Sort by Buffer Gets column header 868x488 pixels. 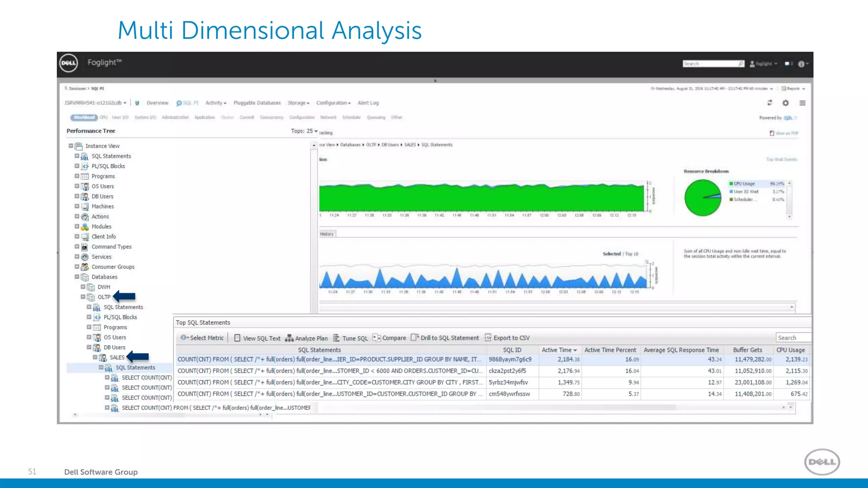pos(748,350)
